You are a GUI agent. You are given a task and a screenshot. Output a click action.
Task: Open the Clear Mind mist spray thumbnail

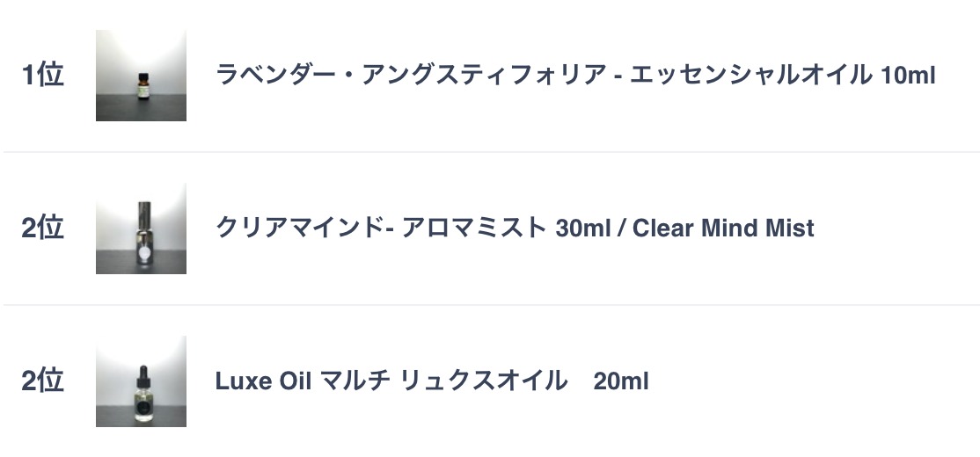point(141,228)
